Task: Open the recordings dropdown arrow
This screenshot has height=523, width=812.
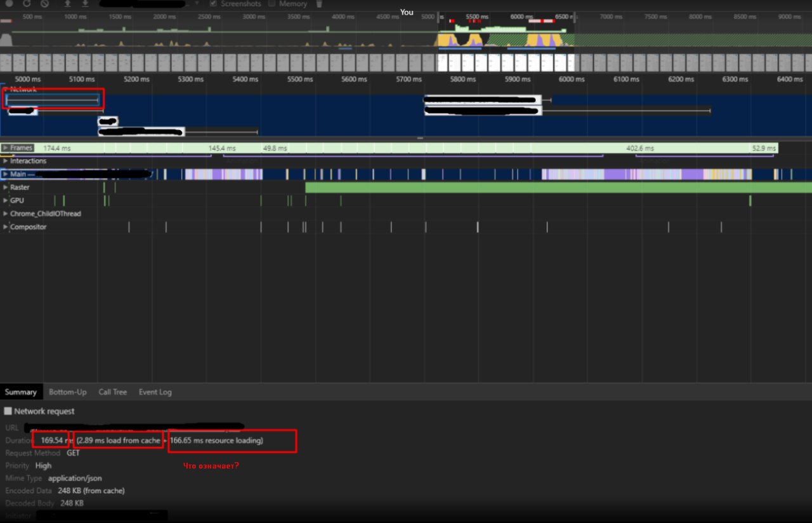Action: point(197,3)
